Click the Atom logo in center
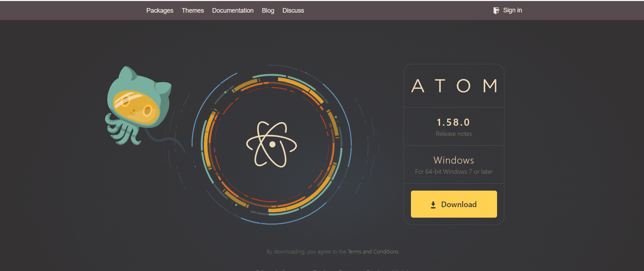 [x=272, y=144]
